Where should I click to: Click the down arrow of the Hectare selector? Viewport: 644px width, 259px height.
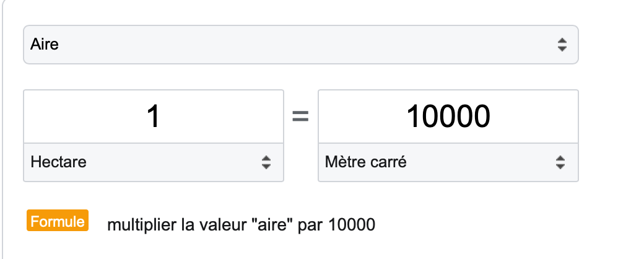266,167
